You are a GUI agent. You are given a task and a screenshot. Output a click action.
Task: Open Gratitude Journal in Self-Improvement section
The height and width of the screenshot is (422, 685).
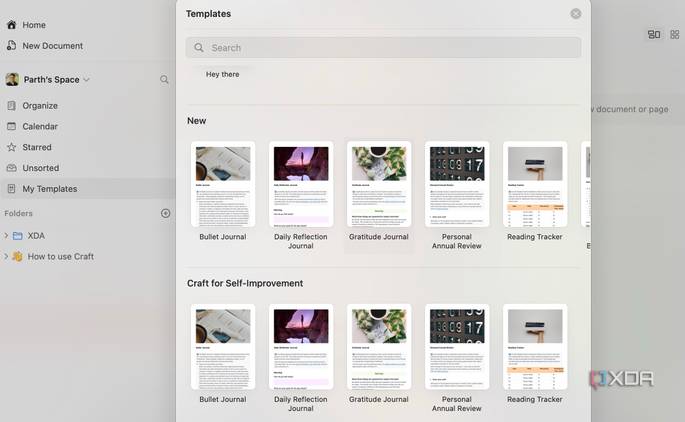pyautogui.click(x=379, y=346)
